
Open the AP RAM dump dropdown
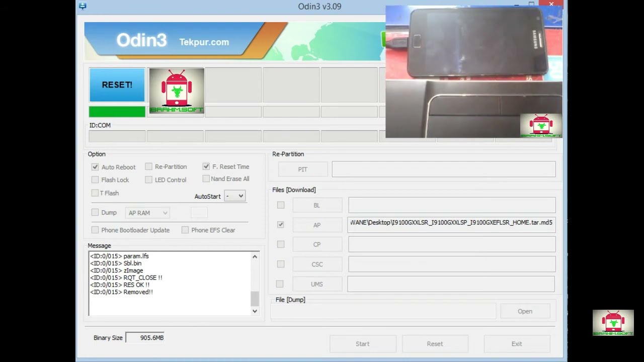147,213
